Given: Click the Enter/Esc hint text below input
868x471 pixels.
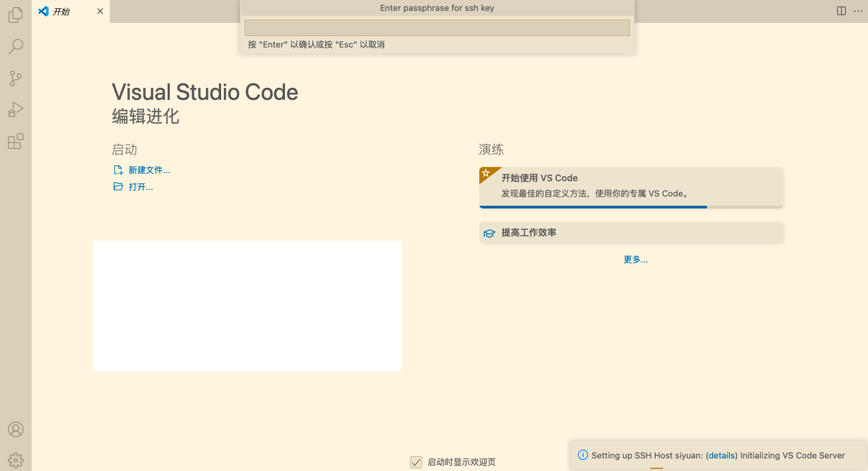Looking at the screenshot, I should pos(317,45).
